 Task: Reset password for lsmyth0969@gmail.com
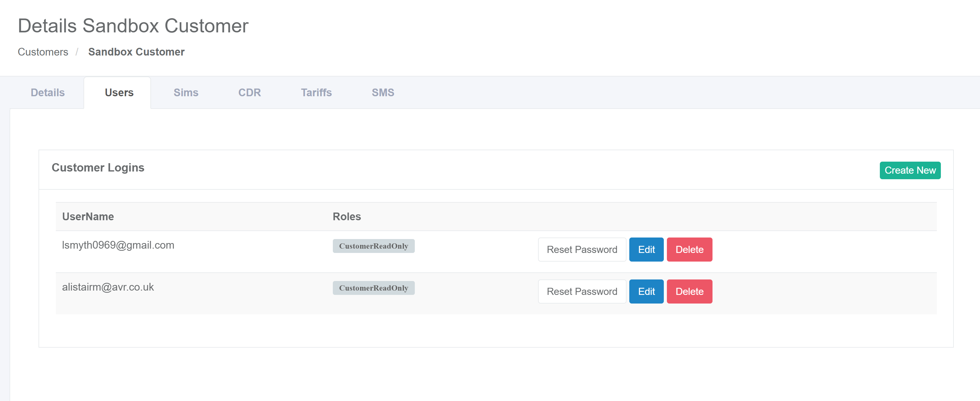pos(582,250)
